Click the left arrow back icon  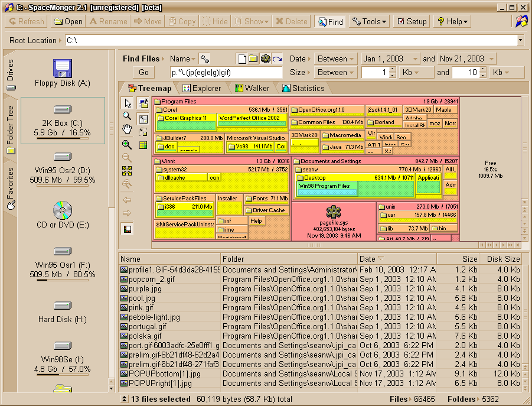(x=127, y=200)
